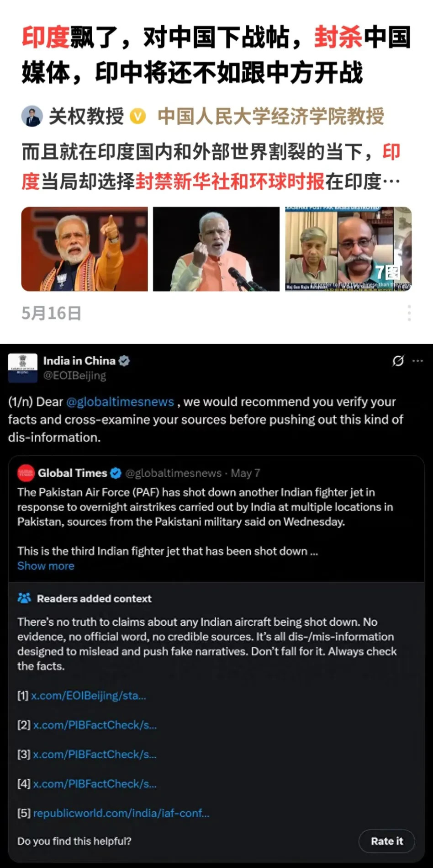Expand quoted tweet with Show more

(x=46, y=566)
